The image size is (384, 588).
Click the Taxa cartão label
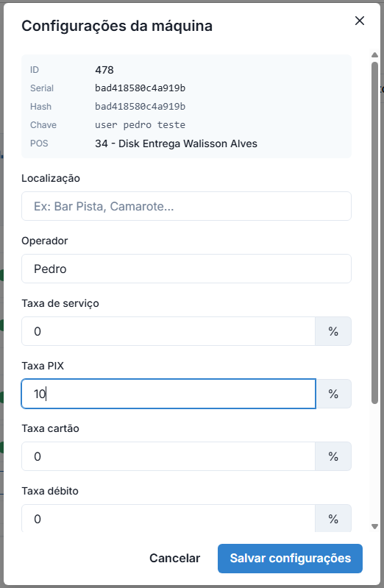(x=50, y=428)
